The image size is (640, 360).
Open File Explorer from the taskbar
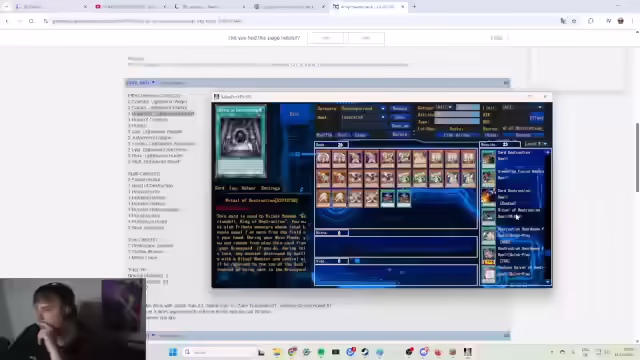pos(277,352)
